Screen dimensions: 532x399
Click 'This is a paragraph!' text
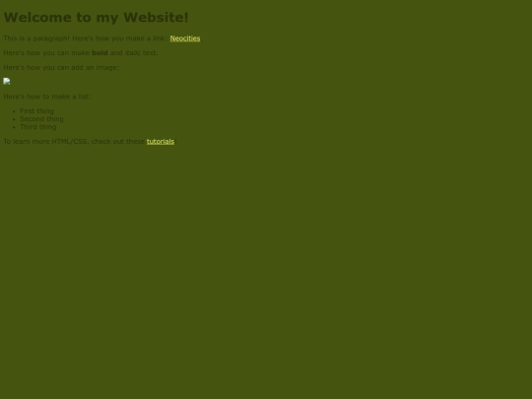point(36,38)
